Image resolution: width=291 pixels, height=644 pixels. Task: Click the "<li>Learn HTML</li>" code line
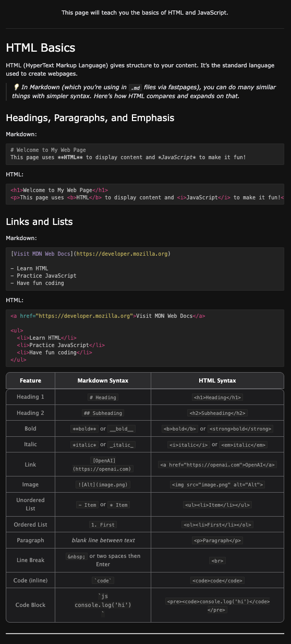(46, 338)
